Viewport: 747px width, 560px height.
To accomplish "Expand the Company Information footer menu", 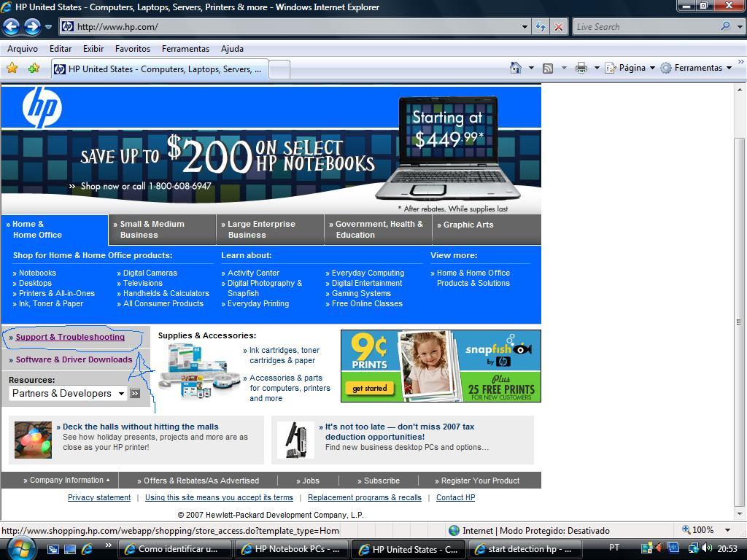I will [66, 480].
